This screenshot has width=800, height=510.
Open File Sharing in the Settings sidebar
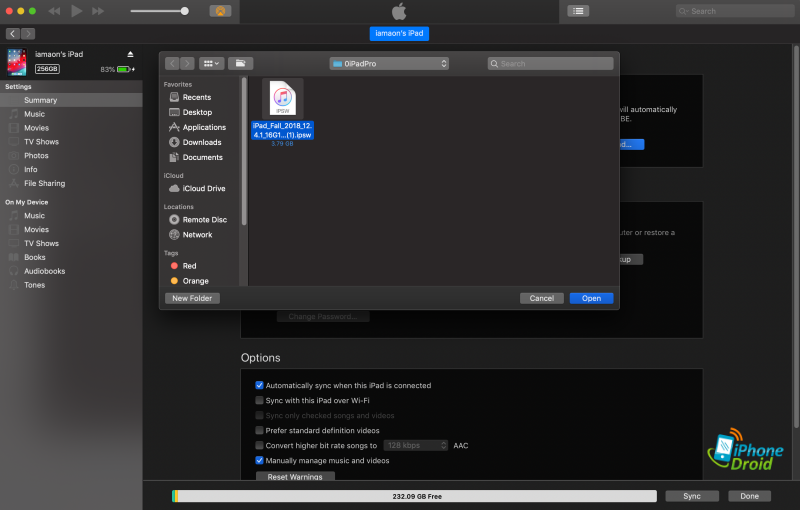click(44, 183)
